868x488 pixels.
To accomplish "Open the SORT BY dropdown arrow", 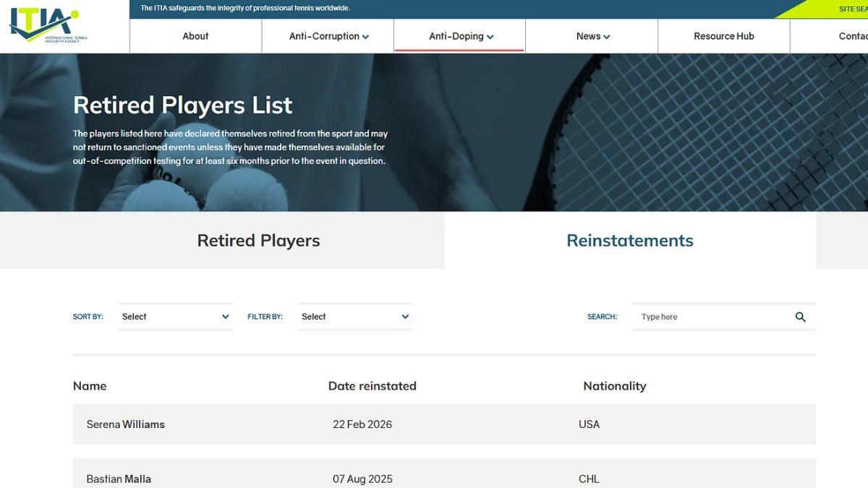I will click(225, 316).
